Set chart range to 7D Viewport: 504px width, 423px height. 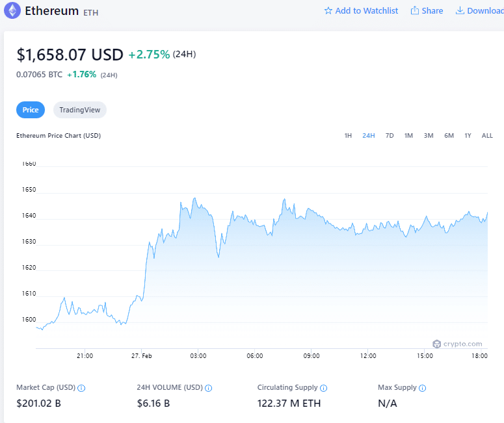tap(390, 136)
